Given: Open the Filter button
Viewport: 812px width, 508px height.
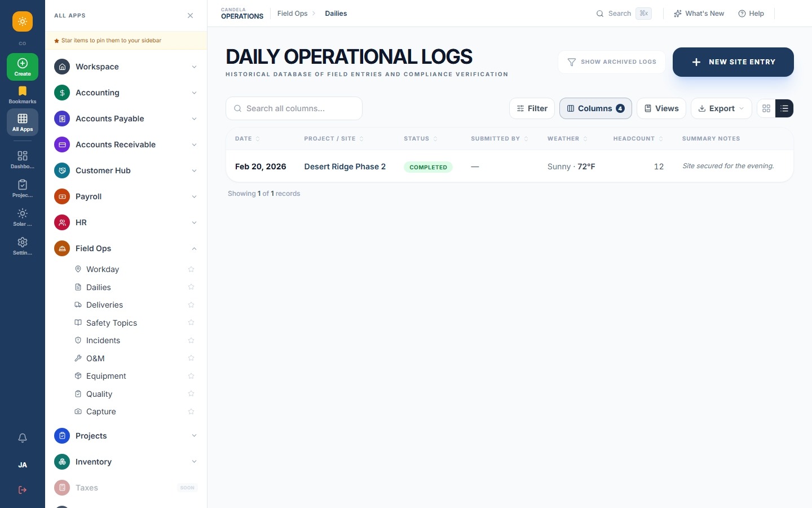Looking at the screenshot, I should pyautogui.click(x=532, y=108).
